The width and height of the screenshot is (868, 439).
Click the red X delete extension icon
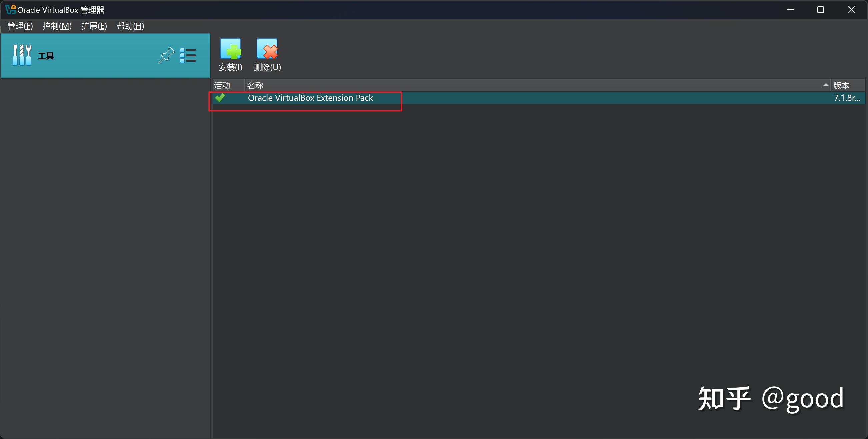tap(267, 48)
